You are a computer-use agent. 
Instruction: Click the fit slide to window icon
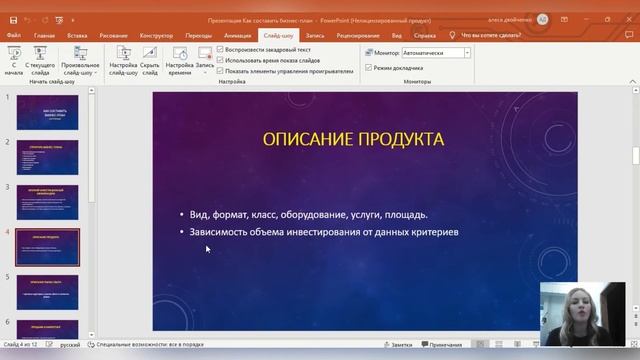634,344
